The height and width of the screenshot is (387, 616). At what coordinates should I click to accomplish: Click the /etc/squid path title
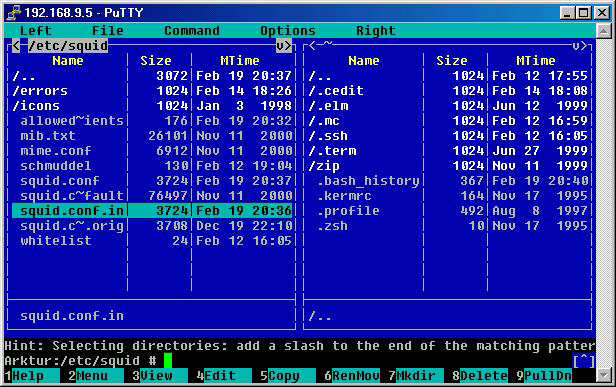click(x=68, y=46)
